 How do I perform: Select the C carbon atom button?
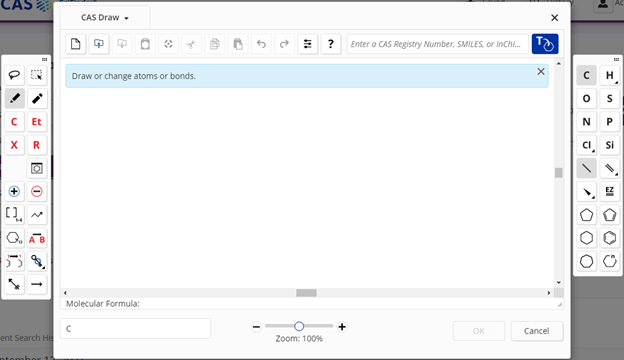[x=586, y=75]
